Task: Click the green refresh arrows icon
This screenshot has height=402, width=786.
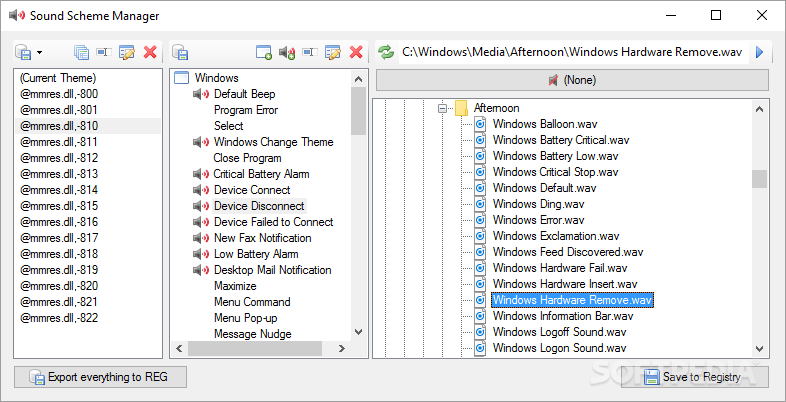Action: point(386,52)
